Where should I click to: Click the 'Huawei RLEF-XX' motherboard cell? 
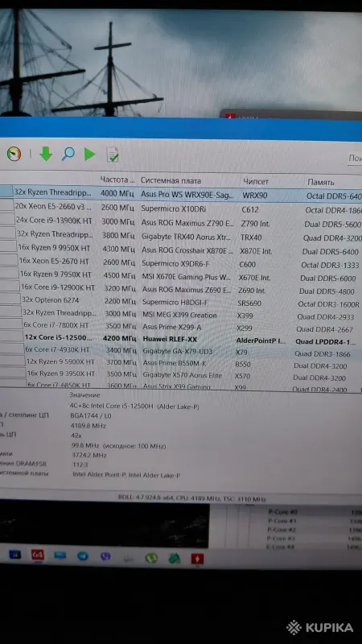(170, 339)
